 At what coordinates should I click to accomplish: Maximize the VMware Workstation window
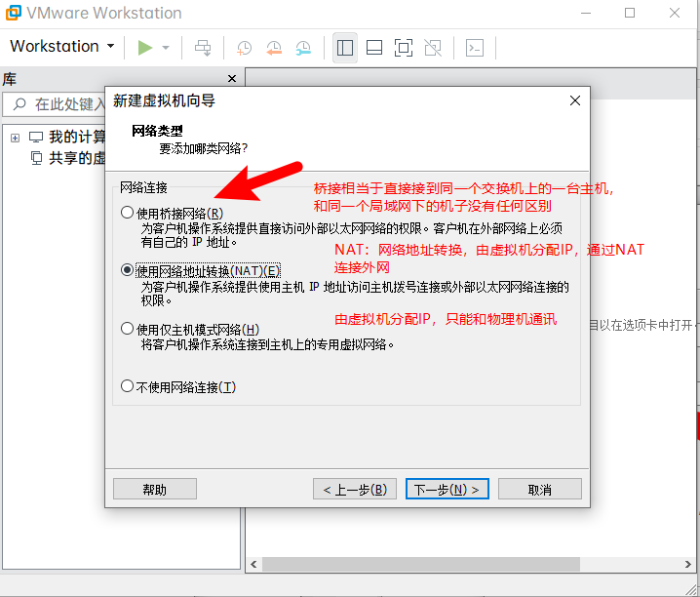pyautogui.click(x=630, y=13)
